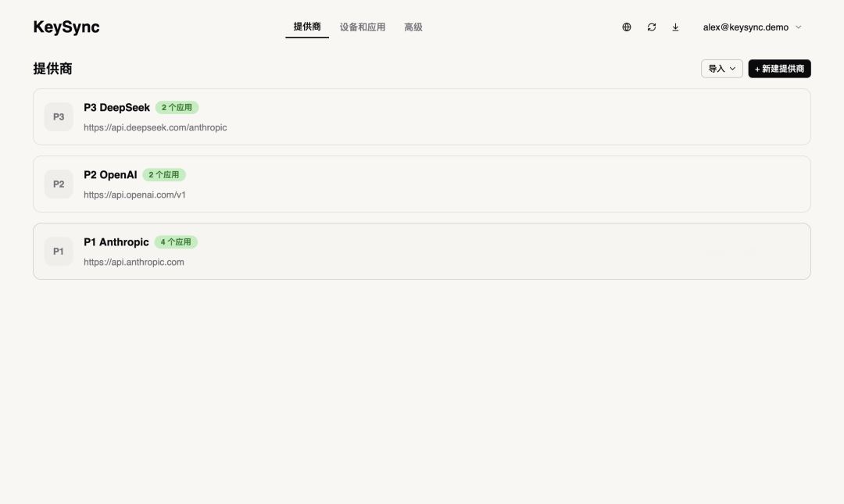Click the download icon in header
The width and height of the screenshot is (844, 504).
pos(675,27)
